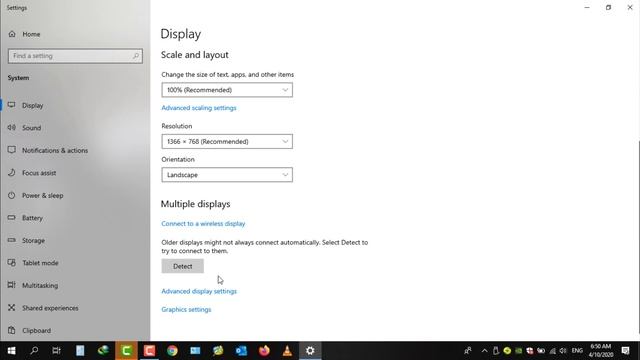640x360 pixels.
Task: Click in the Find a setting box
Action: 75,56
